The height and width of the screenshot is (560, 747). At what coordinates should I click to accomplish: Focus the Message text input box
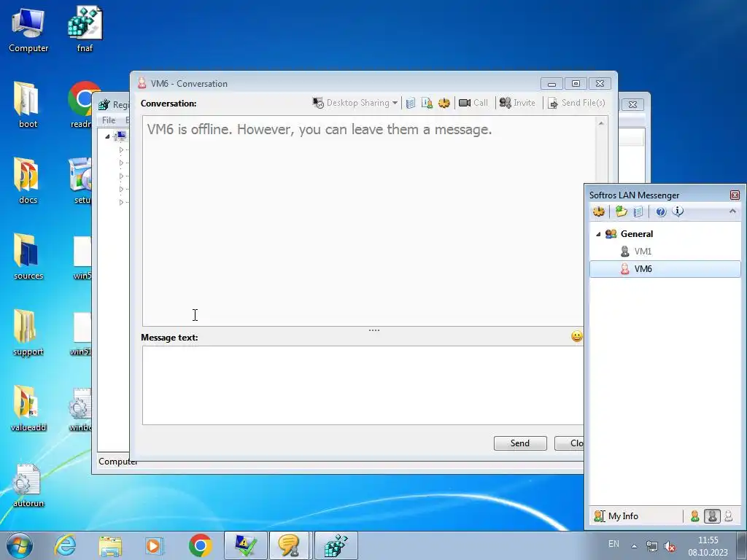(x=363, y=385)
